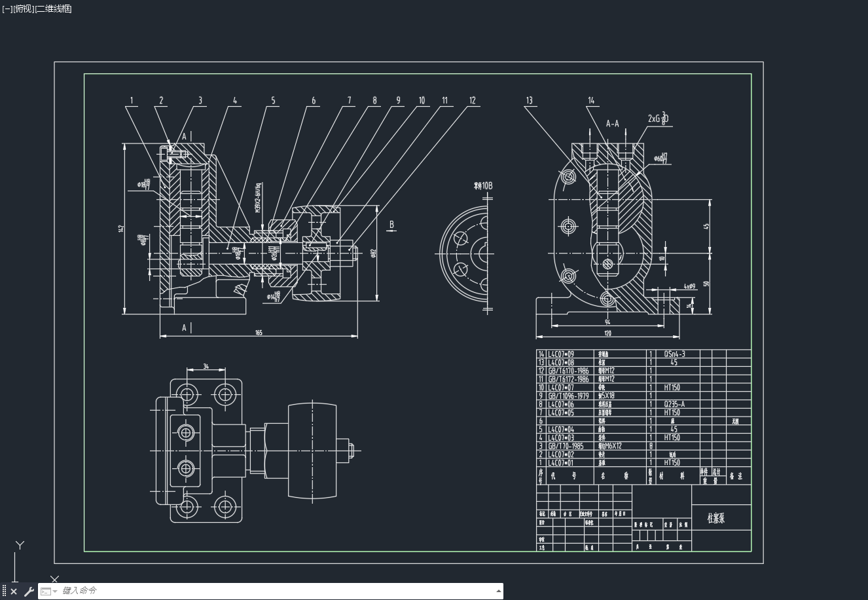Select the L4C07•06 cell in parts list
This screenshot has height=600, width=868.
pyautogui.click(x=560, y=404)
